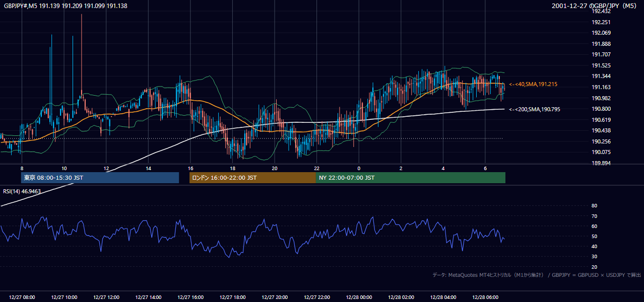Image resolution: width=644 pixels, height=302 pixels.
Task: Click bottom time label 12/27 08:00
Action: tap(22, 297)
